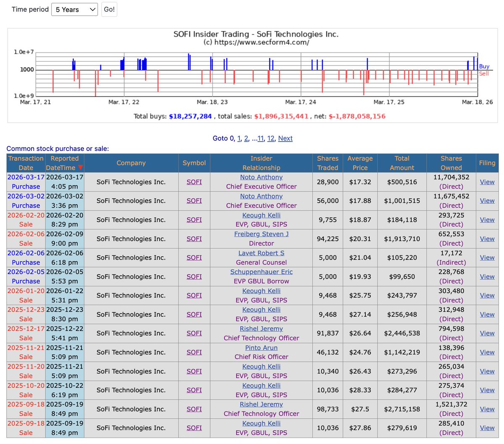The width and height of the screenshot is (504, 444).
Task: Open the Lavet Robert S insider link
Action: 261,253
